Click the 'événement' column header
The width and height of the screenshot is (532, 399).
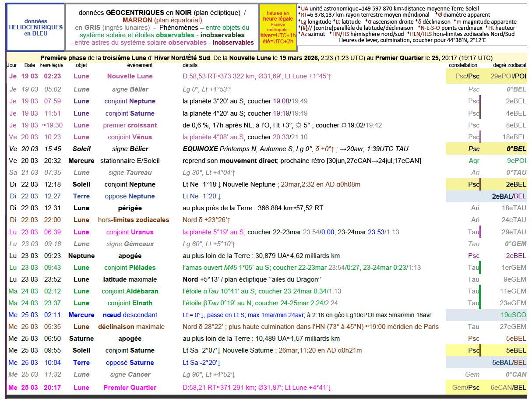(x=140, y=65)
